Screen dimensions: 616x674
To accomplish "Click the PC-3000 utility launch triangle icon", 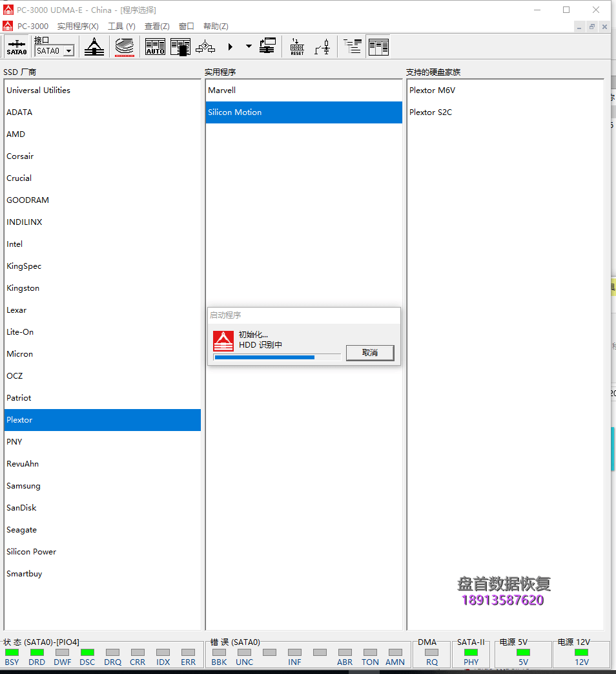I will pos(94,47).
